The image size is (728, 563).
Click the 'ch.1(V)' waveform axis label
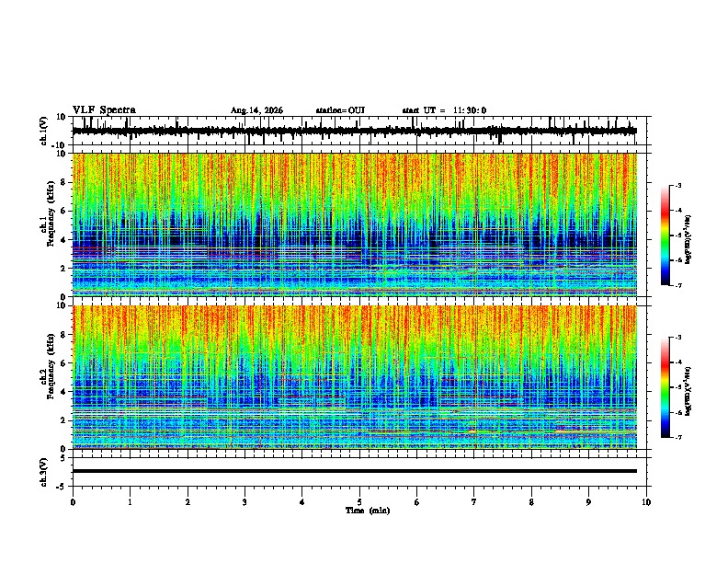click(44, 131)
